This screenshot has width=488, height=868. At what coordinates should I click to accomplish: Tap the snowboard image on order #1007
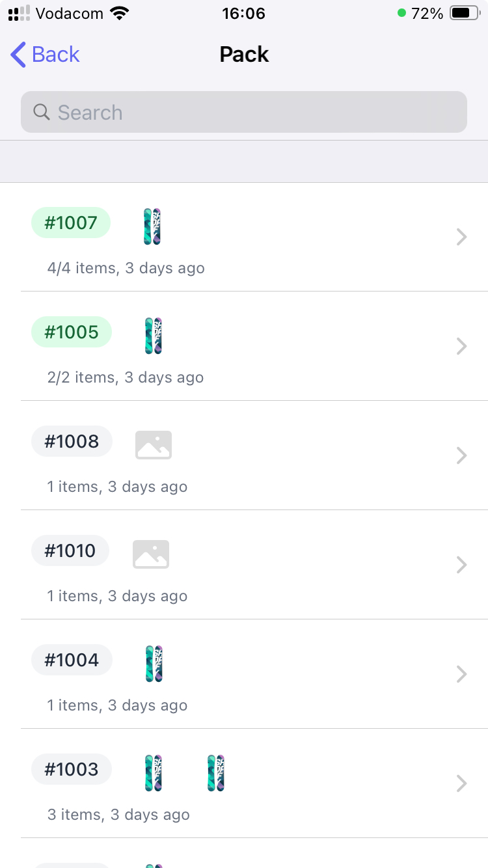[x=152, y=226]
